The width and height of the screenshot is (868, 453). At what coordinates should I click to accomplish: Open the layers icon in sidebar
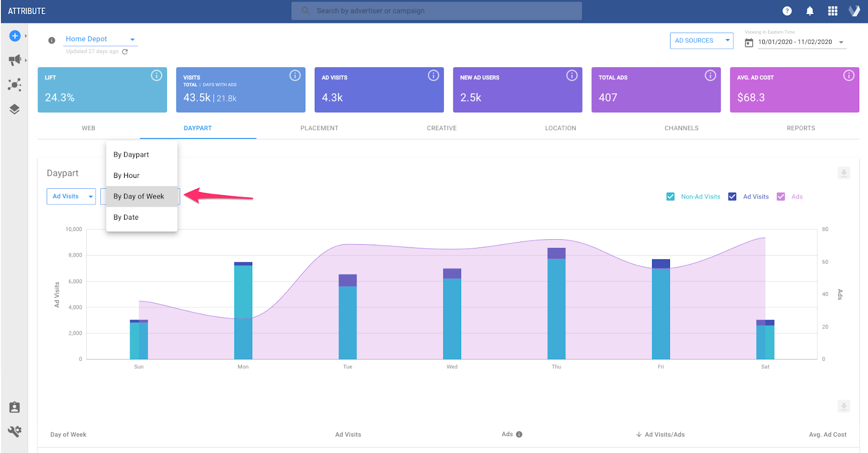point(15,109)
